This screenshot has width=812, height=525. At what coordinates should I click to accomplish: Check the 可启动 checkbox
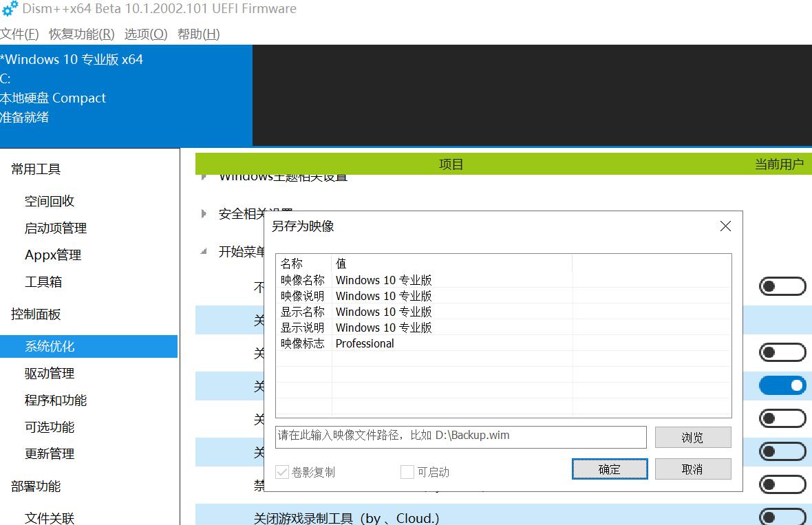click(407, 472)
